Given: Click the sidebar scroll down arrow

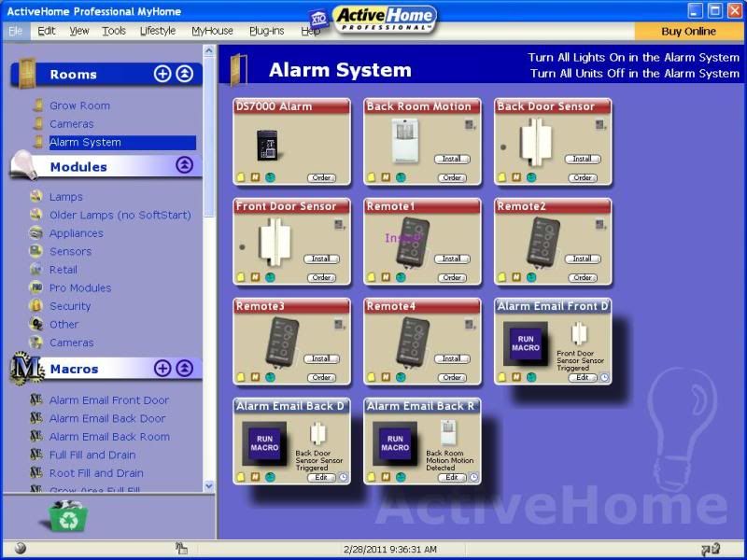Looking at the screenshot, I should [208, 486].
